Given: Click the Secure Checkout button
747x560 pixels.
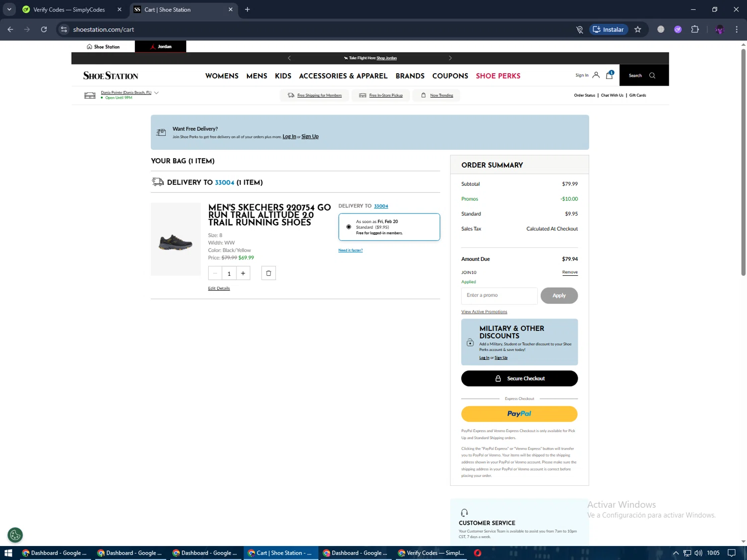Looking at the screenshot, I should pyautogui.click(x=519, y=378).
